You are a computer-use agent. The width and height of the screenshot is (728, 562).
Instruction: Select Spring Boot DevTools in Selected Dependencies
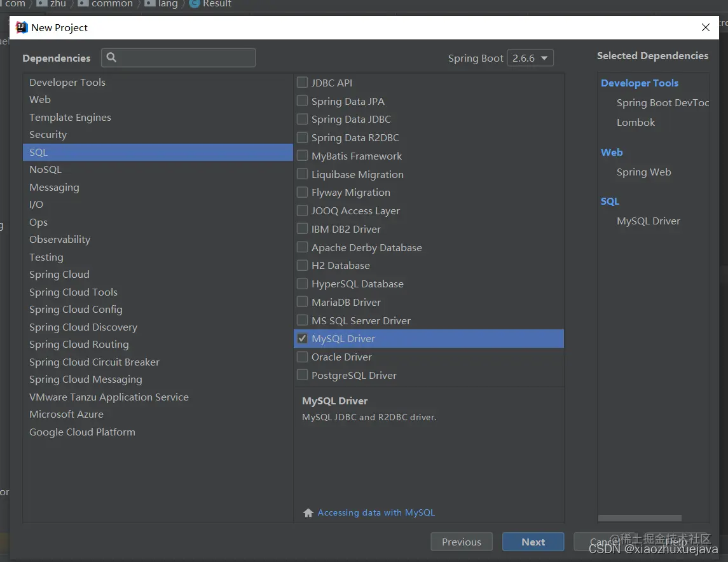663,102
